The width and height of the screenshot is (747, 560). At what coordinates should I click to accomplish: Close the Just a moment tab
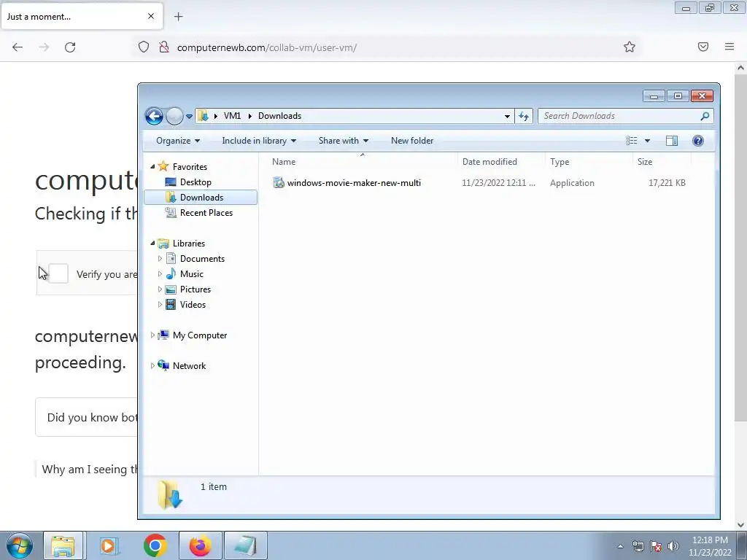[151, 16]
